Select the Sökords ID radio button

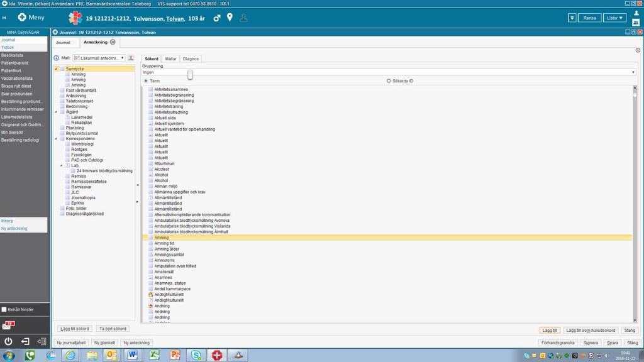[389, 81]
